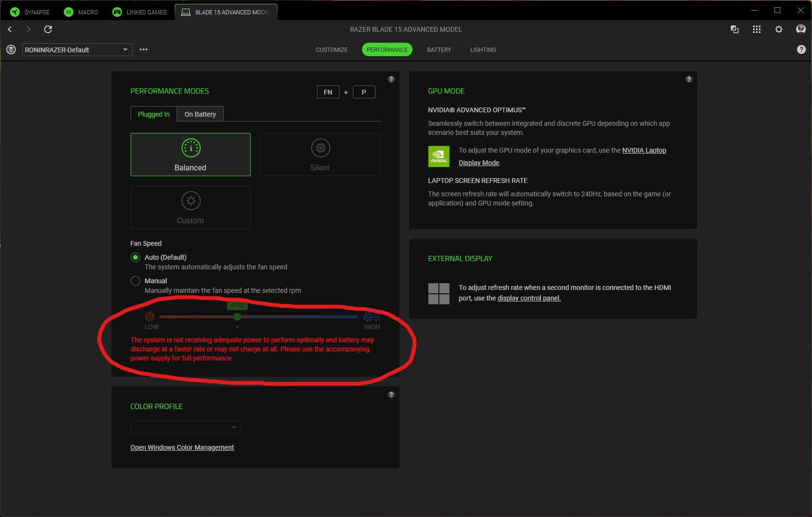Viewport: 812px width, 517px height.
Task: Click the help icon below the header
Action: (801, 49)
